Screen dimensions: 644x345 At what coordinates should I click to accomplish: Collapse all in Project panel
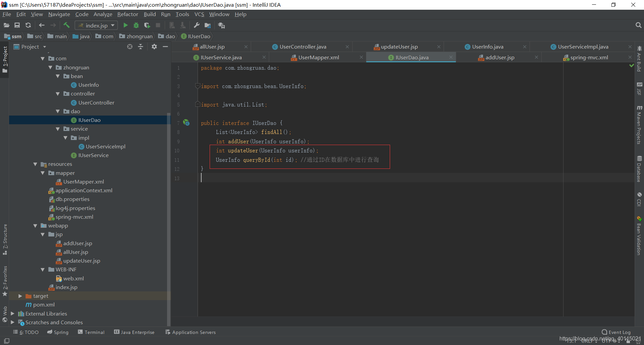[x=141, y=47]
